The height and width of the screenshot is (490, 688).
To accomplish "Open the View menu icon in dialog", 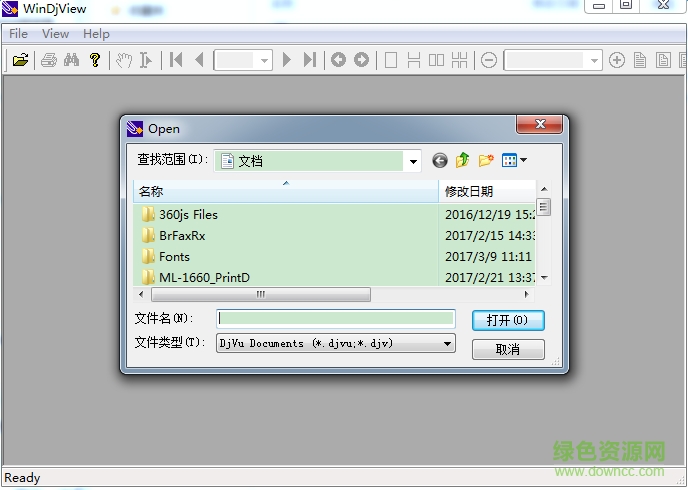I will click(x=514, y=161).
